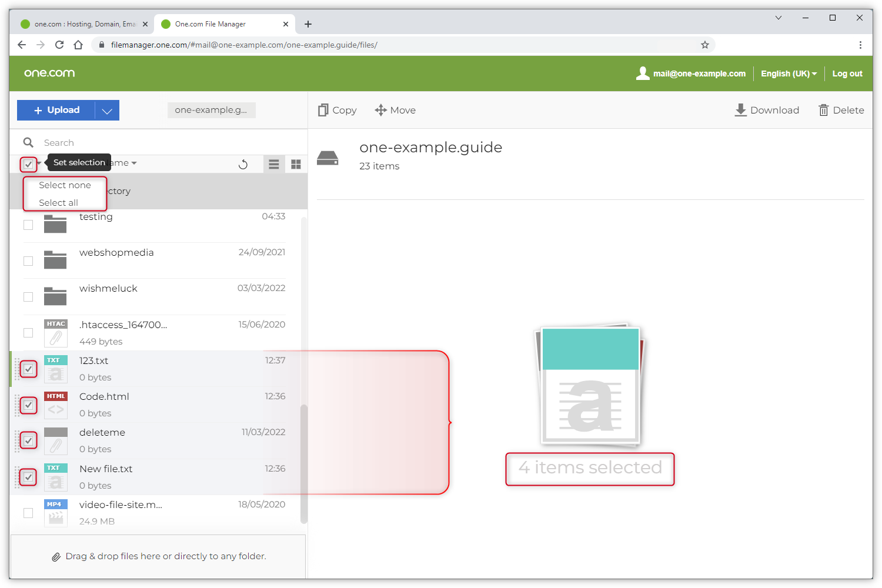Expand the Upload options dropdown arrow
The height and width of the screenshot is (588, 882).
107,111
